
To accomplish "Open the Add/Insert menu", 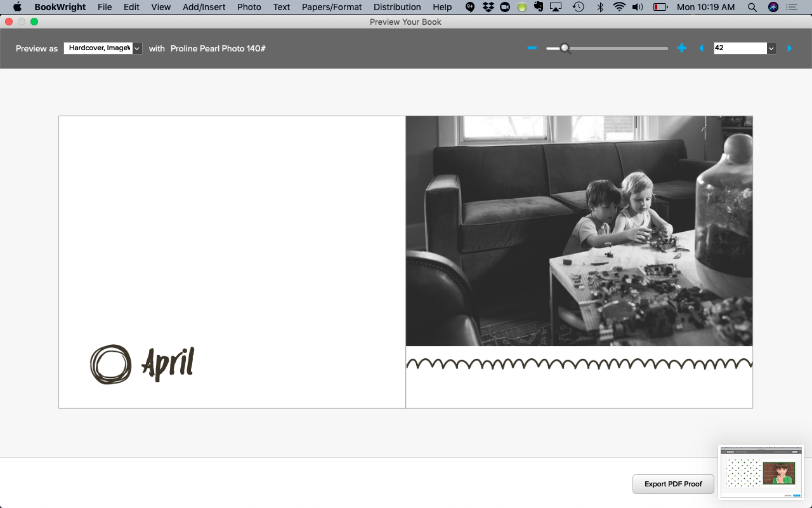I will pos(204,7).
